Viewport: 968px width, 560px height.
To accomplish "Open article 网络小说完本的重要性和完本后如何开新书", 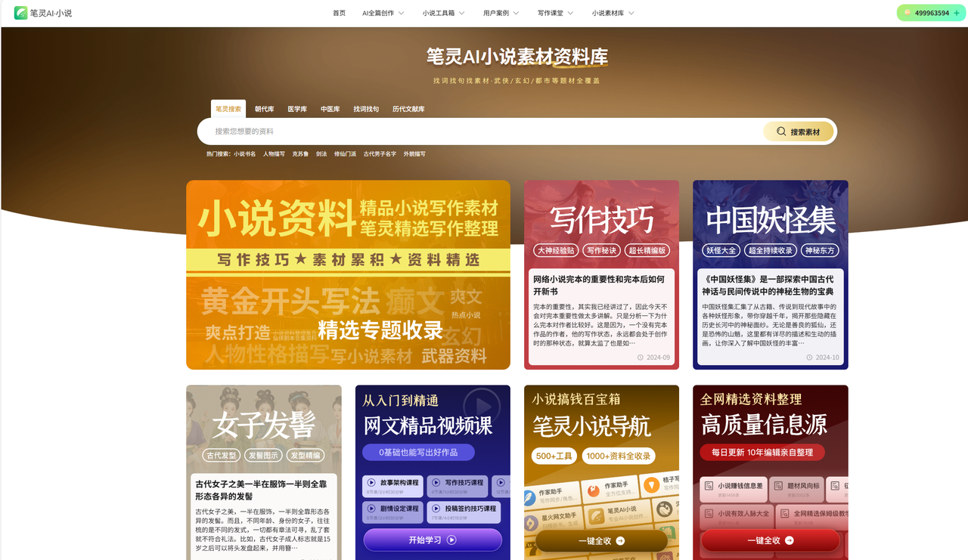I will tap(599, 285).
